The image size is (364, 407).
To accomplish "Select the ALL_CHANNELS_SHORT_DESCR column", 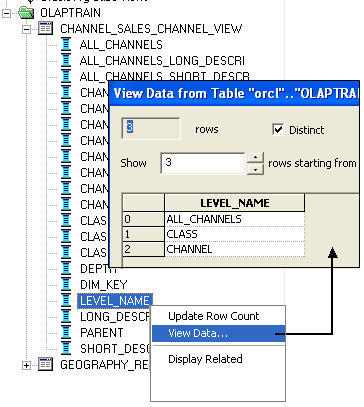I will tap(165, 76).
